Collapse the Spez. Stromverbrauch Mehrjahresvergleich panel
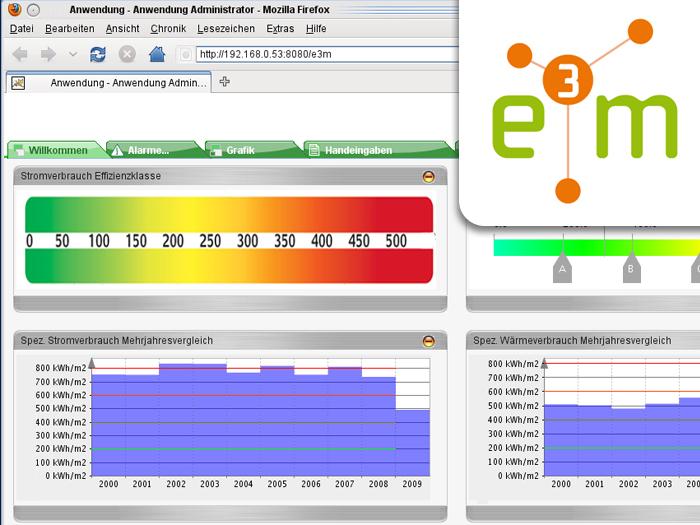The image size is (700, 525). (x=429, y=342)
